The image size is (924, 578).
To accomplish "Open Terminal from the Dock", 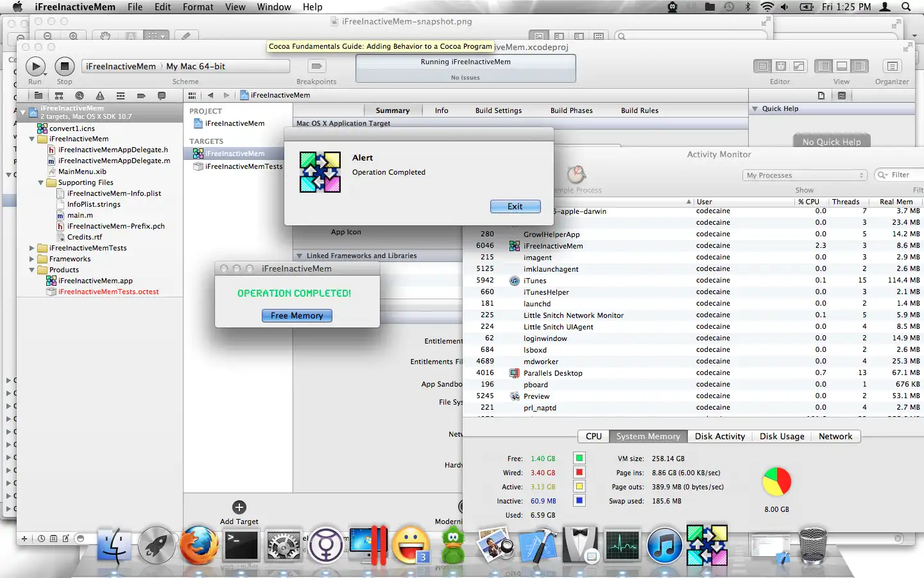I will pos(241,546).
